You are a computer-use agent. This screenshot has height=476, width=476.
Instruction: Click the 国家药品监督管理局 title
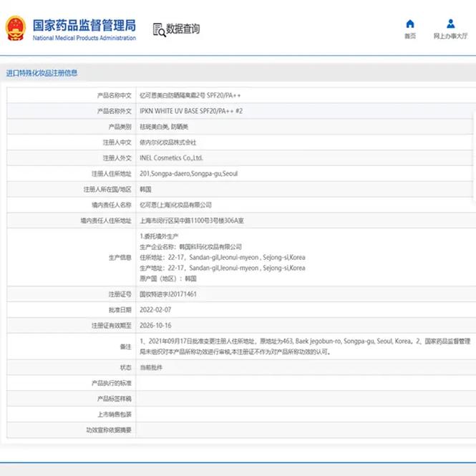(84, 25)
